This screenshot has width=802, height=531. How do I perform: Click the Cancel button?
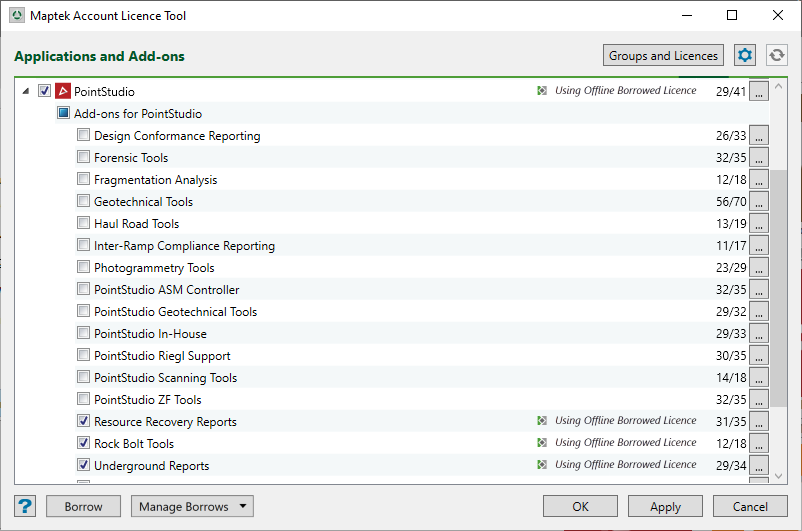tap(750, 506)
